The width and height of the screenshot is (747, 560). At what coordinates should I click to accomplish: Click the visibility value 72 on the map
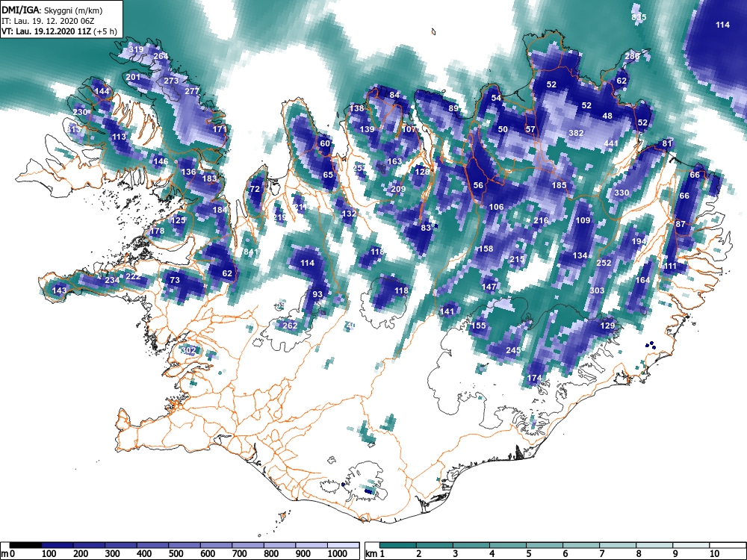tap(255, 189)
